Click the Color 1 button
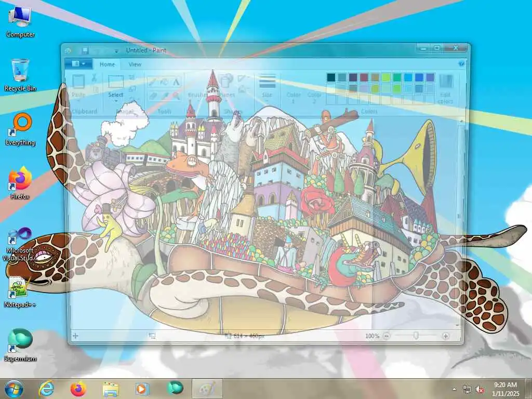532x399 pixels. coord(294,89)
